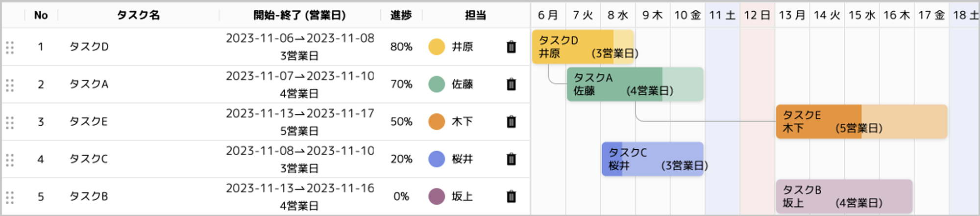Viewport: 980px width, 216px height.
Task: Select the タスクE bar in Gantt chart
Action: 861,122
